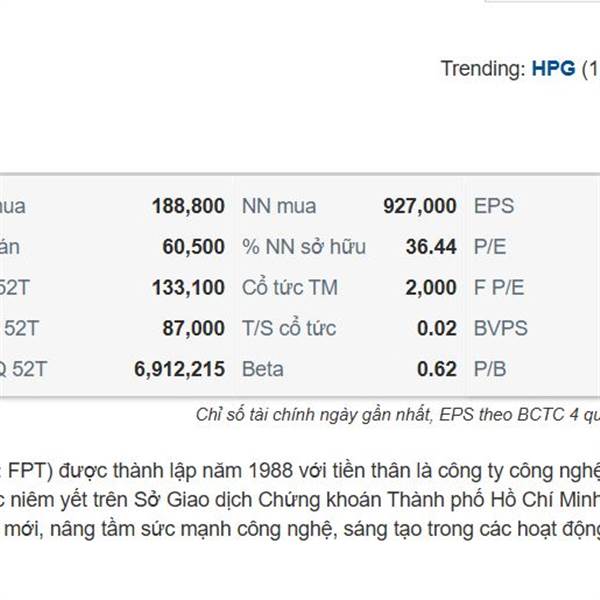Click the Beta label
The width and height of the screenshot is (600, 600).
[262, 369]
